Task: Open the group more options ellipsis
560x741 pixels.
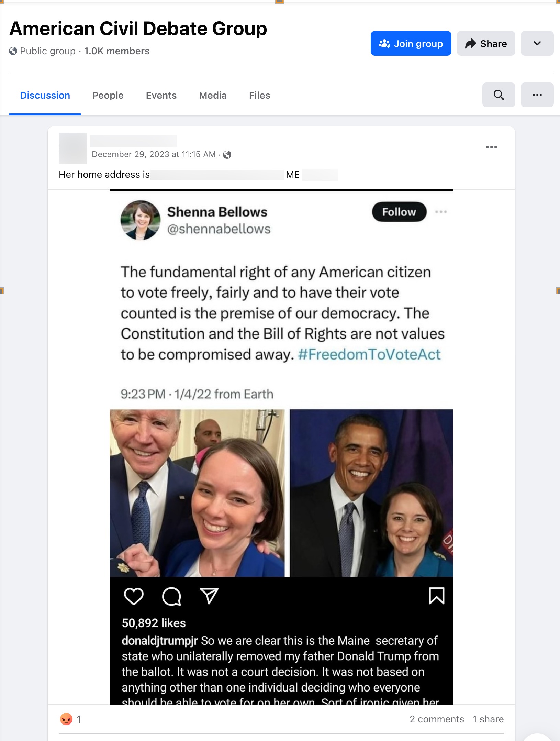Action: (537, 95)
